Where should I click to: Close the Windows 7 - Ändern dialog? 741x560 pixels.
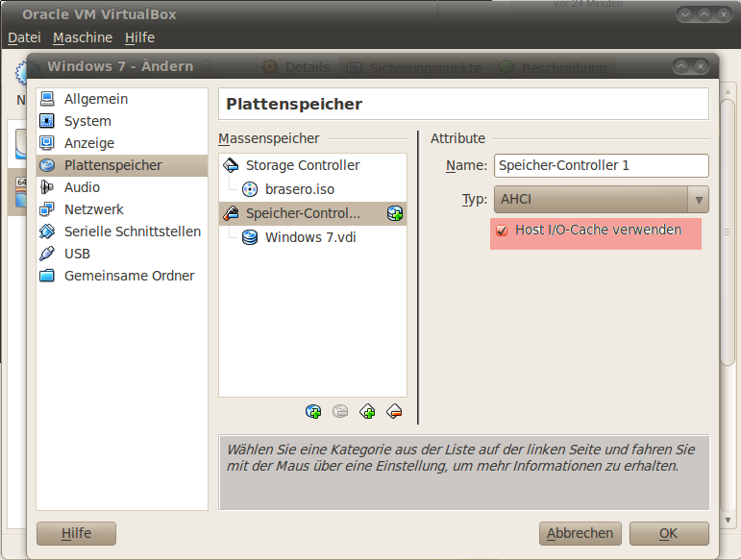701,66
